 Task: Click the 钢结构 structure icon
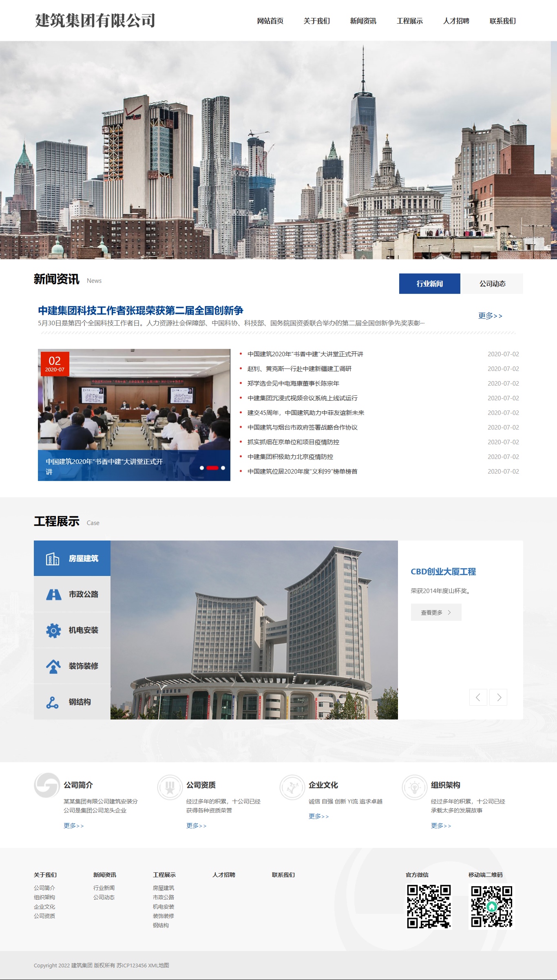[53, 702]
